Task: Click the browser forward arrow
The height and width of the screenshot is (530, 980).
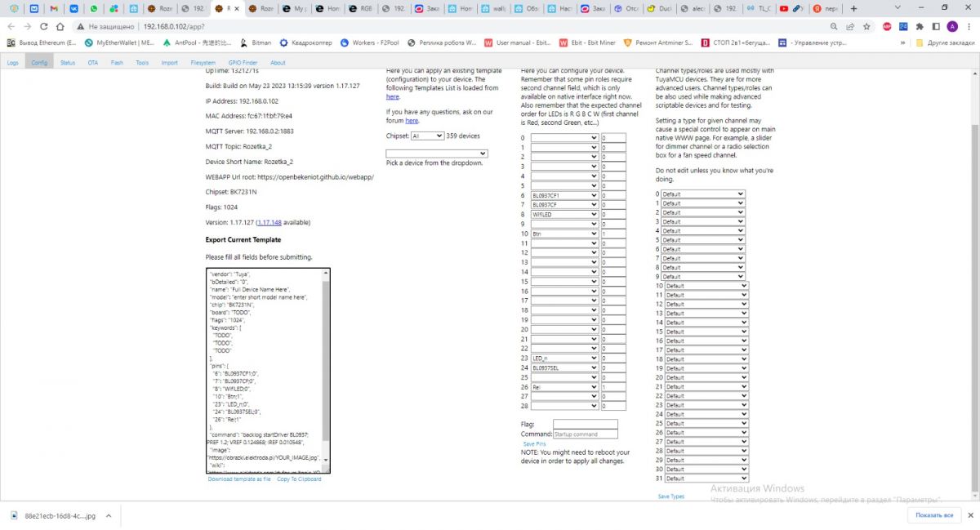Action: 29,26
